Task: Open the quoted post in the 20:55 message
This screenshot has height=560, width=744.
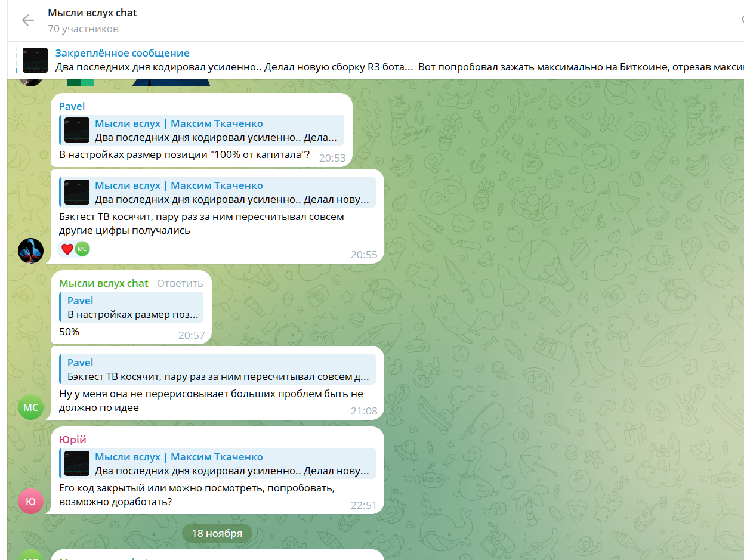Action: pyautogui.click(x=231, y=193)
